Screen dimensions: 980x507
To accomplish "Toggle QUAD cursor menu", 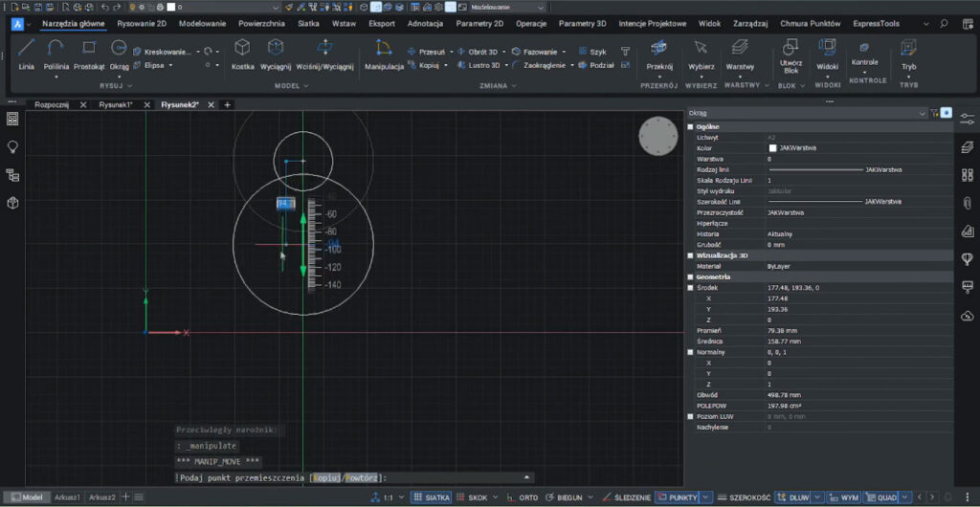I will pyautogui.click(x=881, y=497).
